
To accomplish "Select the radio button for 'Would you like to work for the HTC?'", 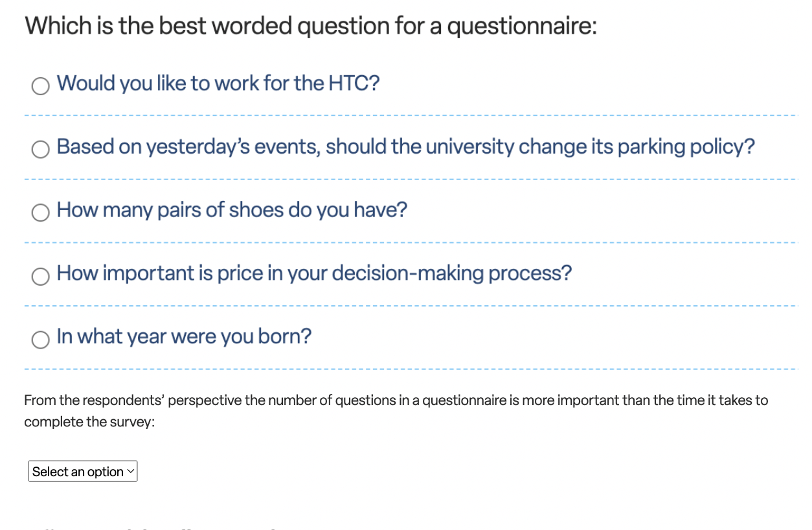I will coord(40,85).
